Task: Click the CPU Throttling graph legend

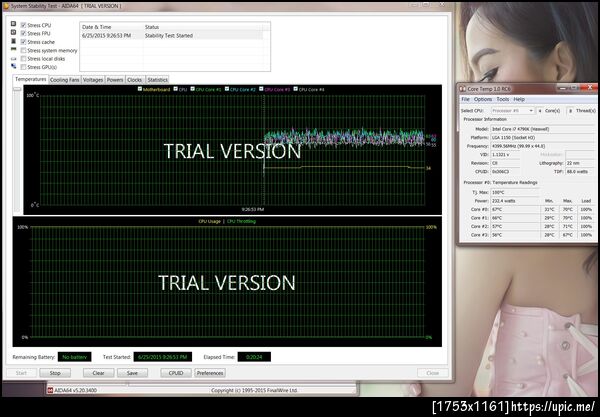Action: click(x=241, y=222)
